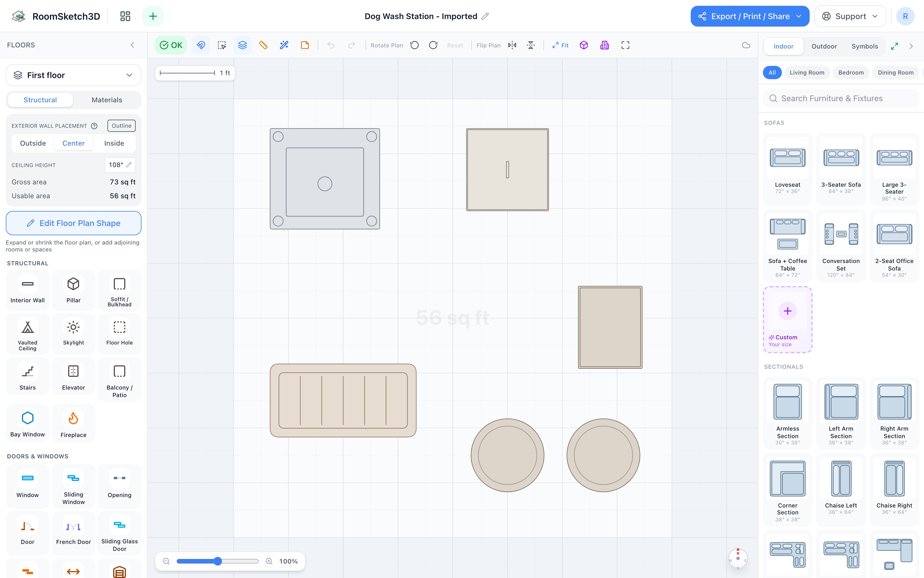Enter fullscreen mode
The width and height of the screenshot is (924, 578).
click(625, 45)
